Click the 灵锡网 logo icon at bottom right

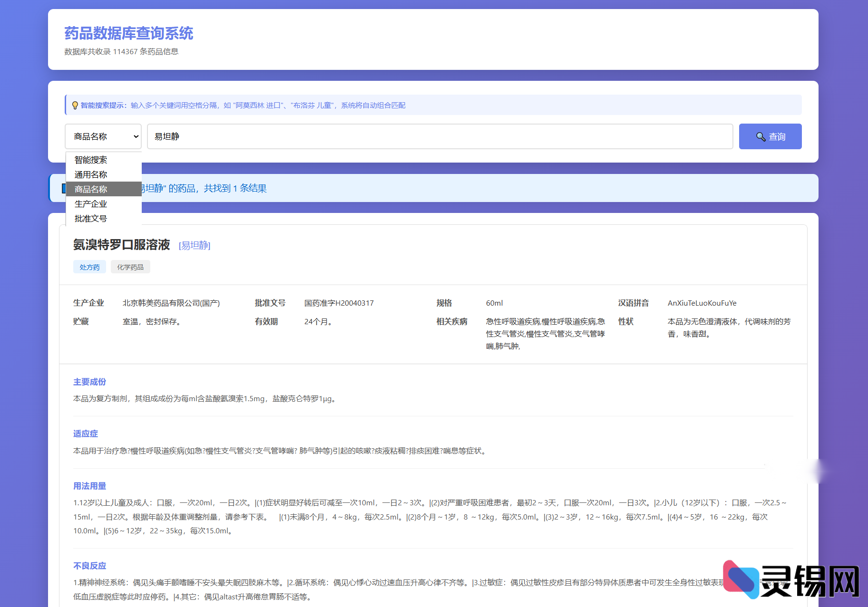pos(741,578)
